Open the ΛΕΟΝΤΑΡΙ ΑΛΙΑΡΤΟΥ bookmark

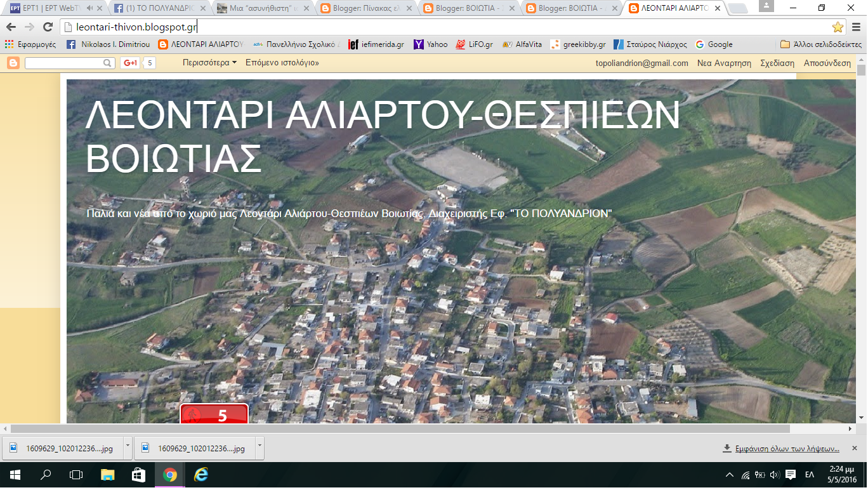201,44
